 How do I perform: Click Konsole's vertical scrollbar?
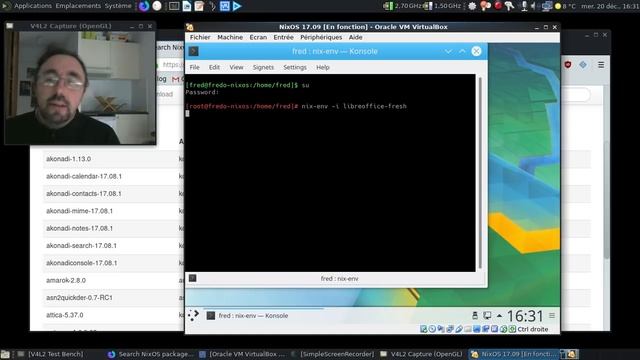click(x=480, y=172)
